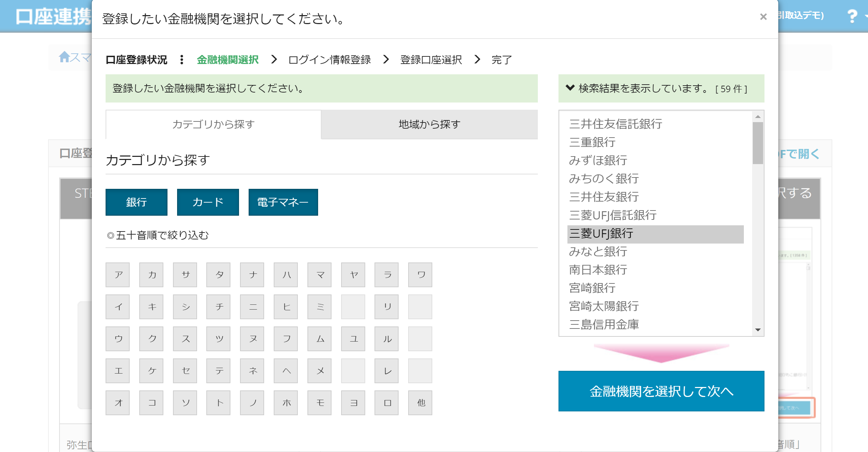Select the kana filter ワ

coord(420,275)
